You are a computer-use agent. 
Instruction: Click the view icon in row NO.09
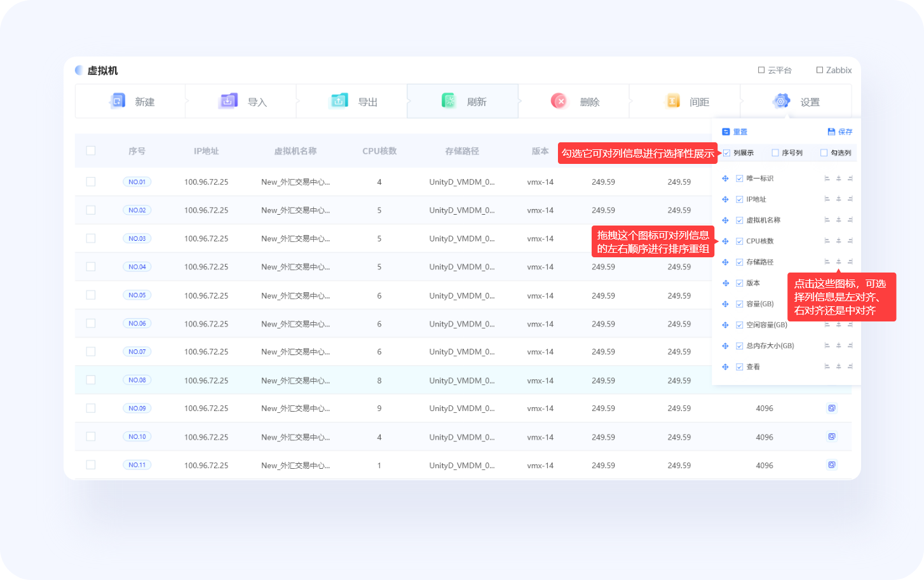(832, 408)
